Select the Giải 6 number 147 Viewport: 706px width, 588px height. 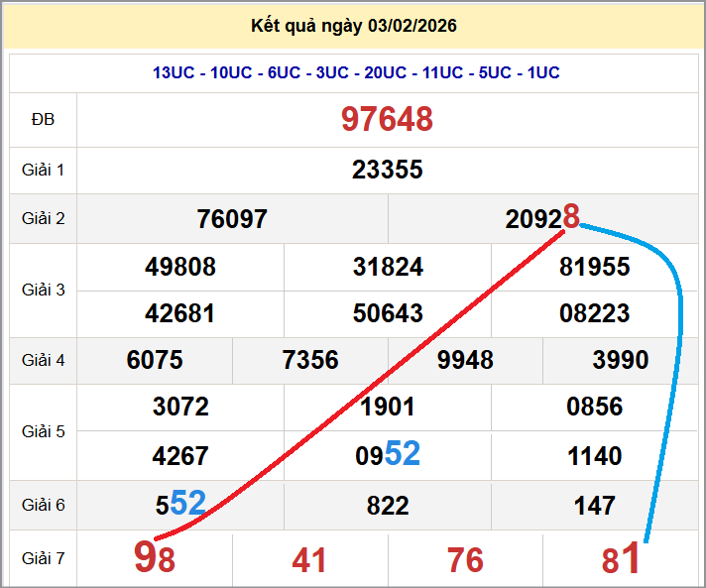click(594, 506)
